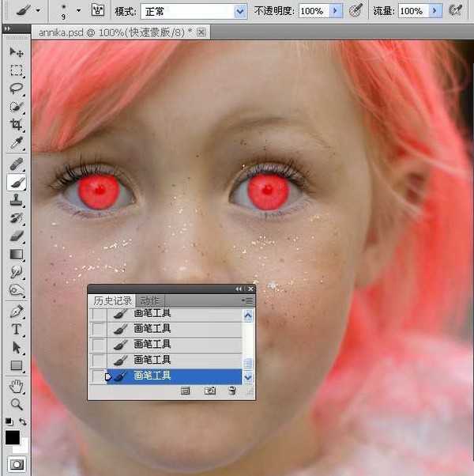Switch to the 动作 tab
Image resolution: width=474 pixels, height=476 pixels.
pyautogui.click(x=149, y=300)
